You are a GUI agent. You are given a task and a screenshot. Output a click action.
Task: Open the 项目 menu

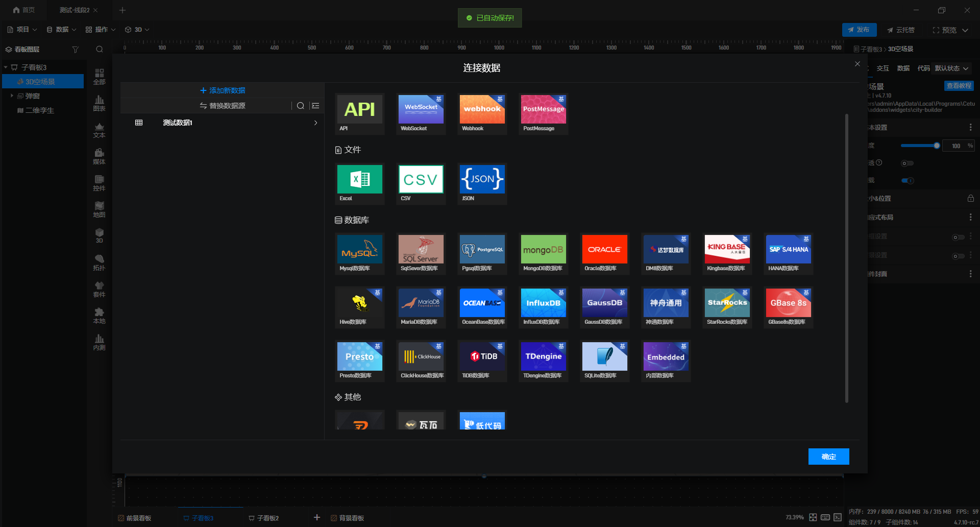pos(22,30)
